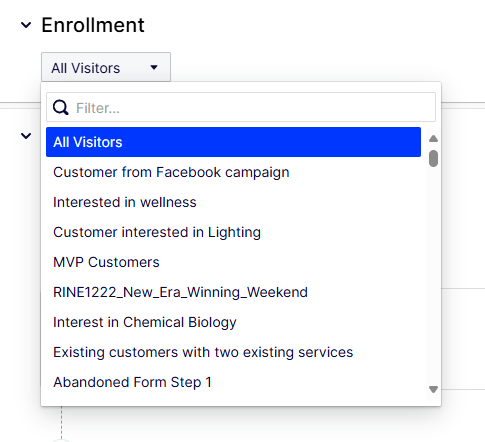
Task: Collapse the Enrollment section chevron
Action: 26,25
